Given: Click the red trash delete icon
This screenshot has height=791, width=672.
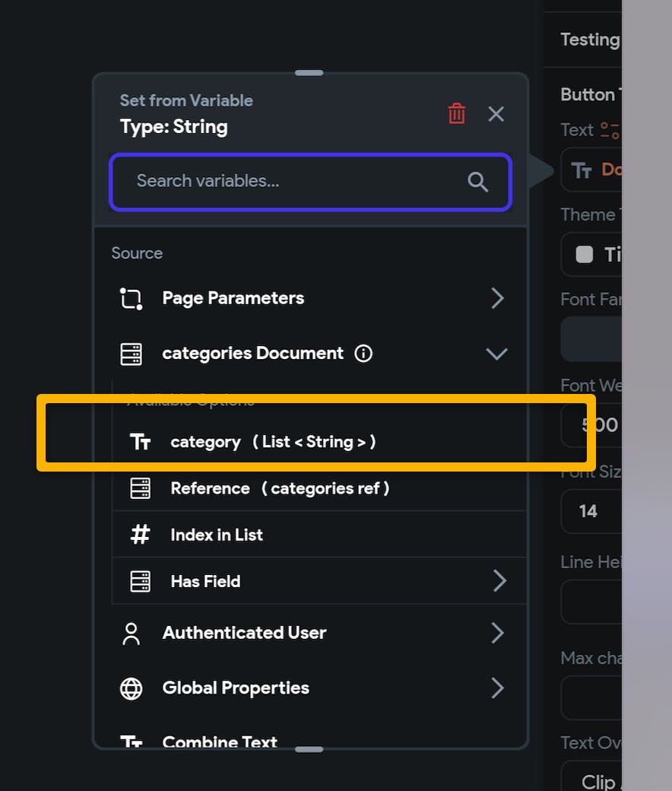Looking at the screenshot, I should [456, 114].
